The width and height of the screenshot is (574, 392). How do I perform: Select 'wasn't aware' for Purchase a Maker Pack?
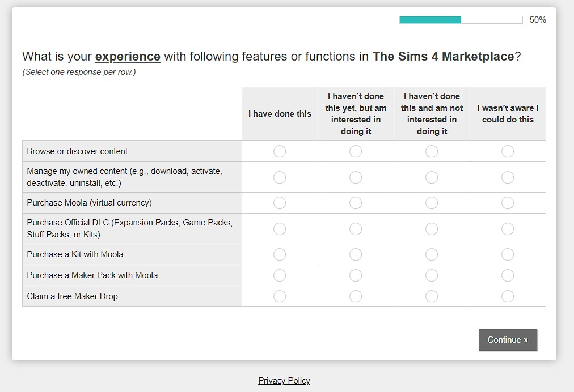click(x=508, y=275)
